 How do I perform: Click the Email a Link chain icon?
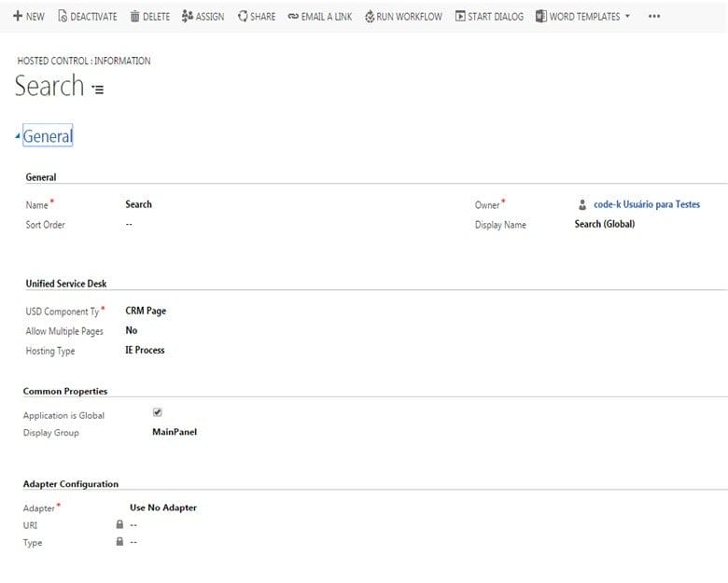pos(293,17)
